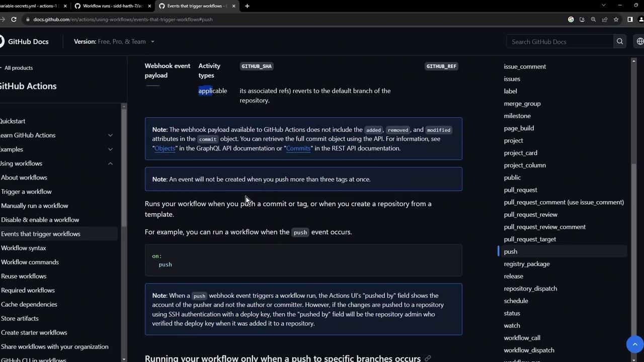Jump to workflow_call in outline
Screen dimensions: 644x362
pos(522,338)
